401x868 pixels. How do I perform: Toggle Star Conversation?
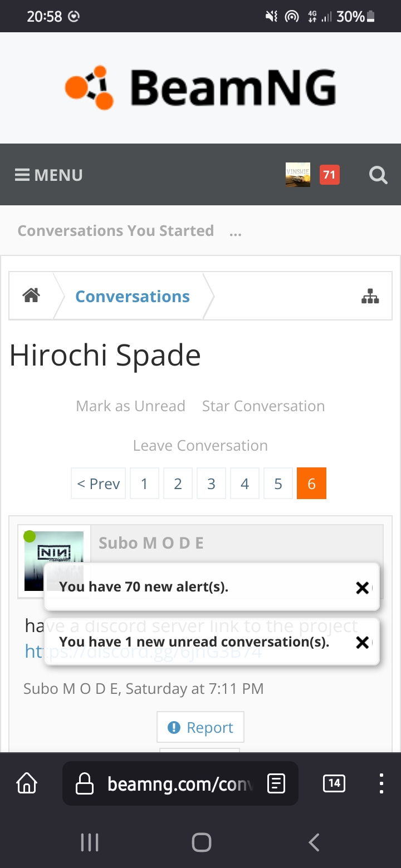click(x=263, y=406)
